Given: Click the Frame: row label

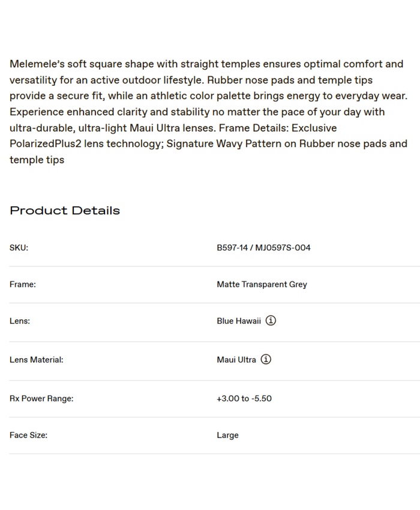Looking at the screenshot, I should (x=23, y=284).
